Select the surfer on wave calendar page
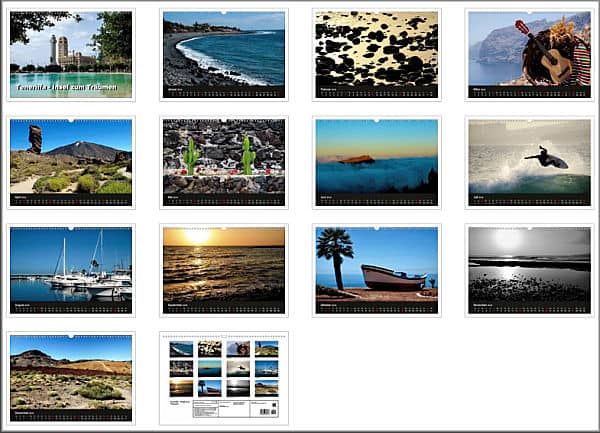The height and width of the screenshot is (433, 600). pos(529,163)
